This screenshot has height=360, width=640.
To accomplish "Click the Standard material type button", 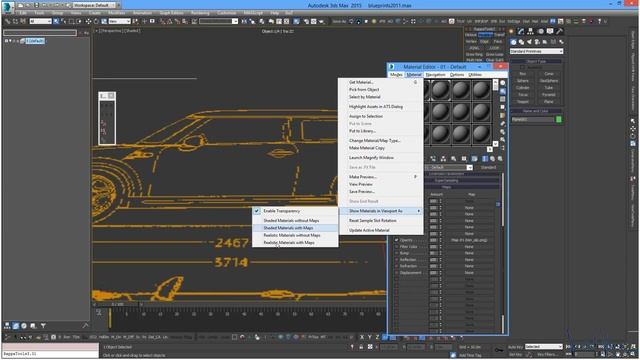I will [x=488, y=168].
